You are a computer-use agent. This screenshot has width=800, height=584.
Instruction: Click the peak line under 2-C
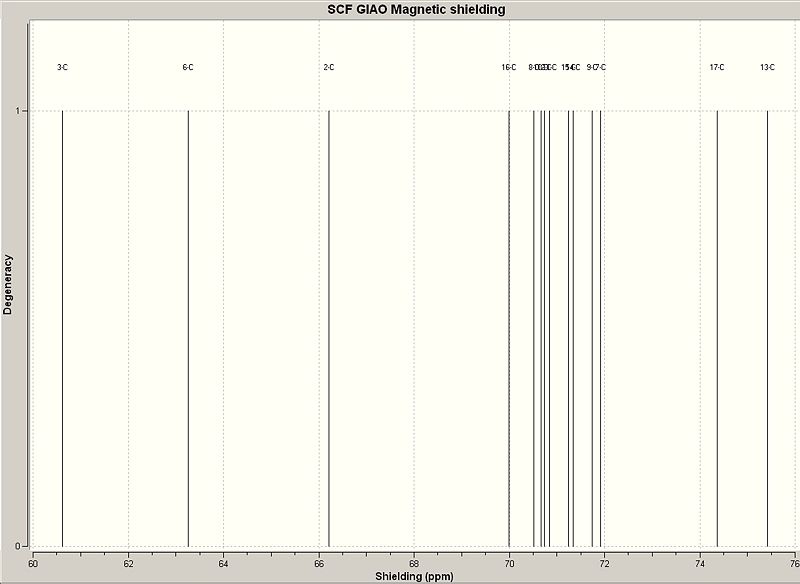(329, 328)
